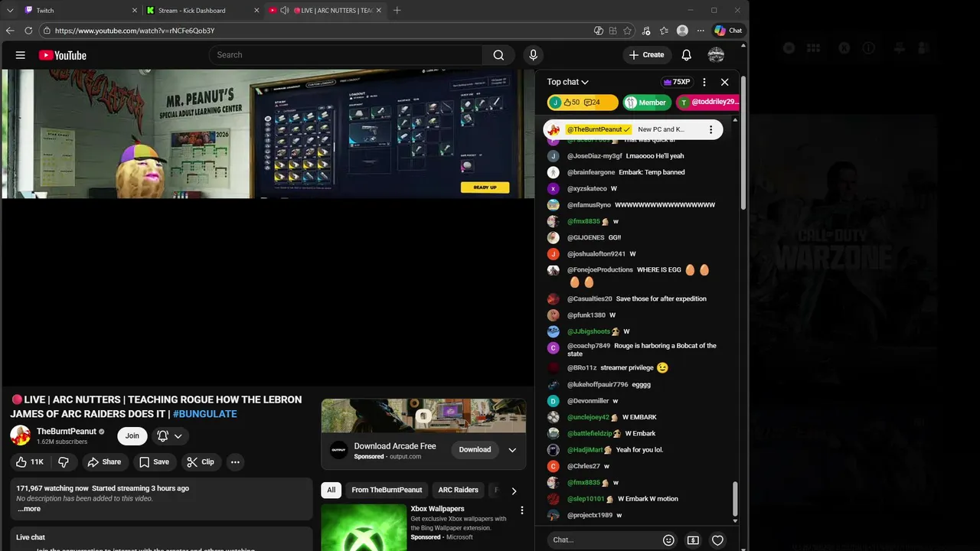The image size is (980, 551).
Task: Show more filter chips with right arrow
Action: tap(514, 491)
